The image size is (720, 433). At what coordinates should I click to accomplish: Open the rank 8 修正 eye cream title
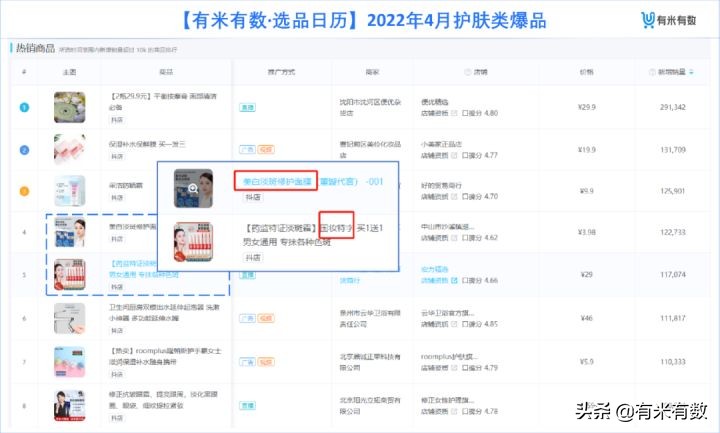(x=163, y=400)
